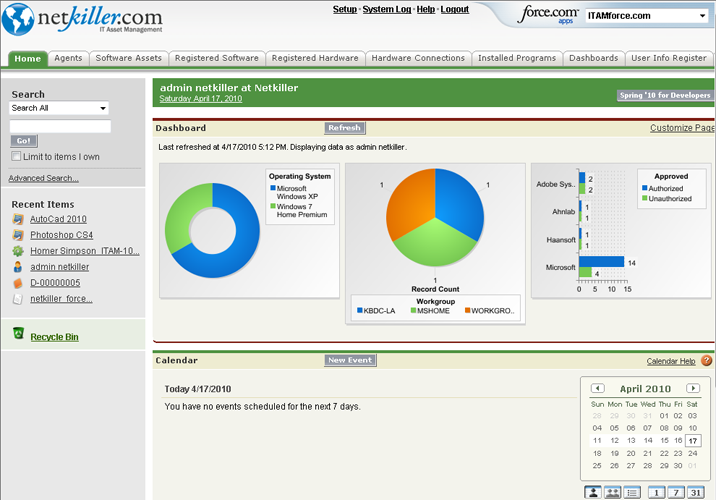716x500 pixels.
Task: Open the User Info Register tab
Action: pyautogui.click(x=669, y=58)
